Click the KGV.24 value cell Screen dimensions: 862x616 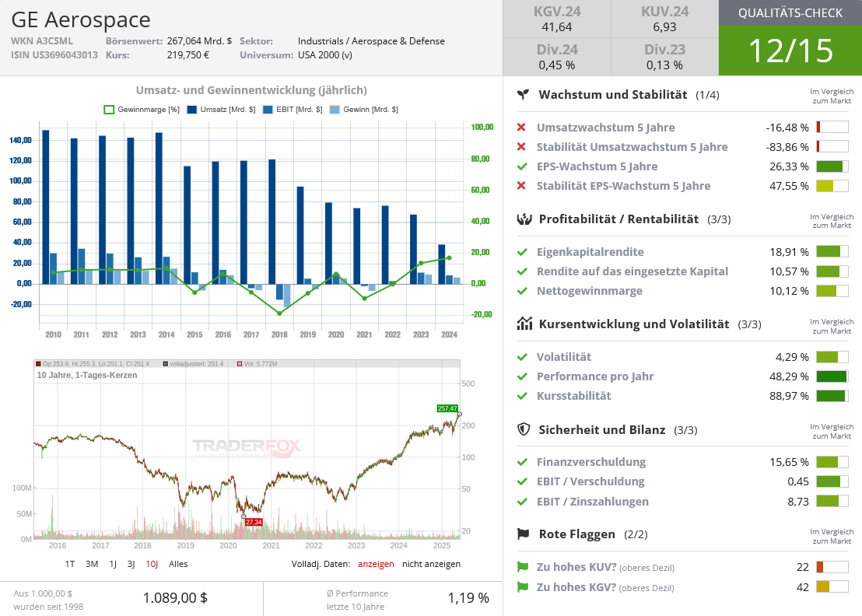(x=557, y=19)
